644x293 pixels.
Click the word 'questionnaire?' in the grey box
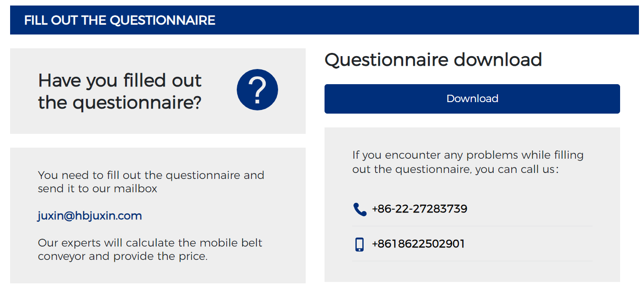[137, 103]
